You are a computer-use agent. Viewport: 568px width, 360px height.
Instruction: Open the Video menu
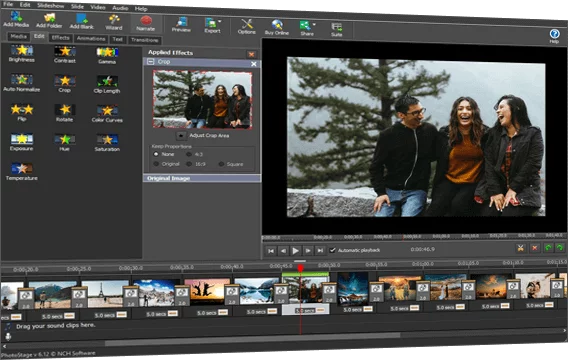[x=98, y=7]
